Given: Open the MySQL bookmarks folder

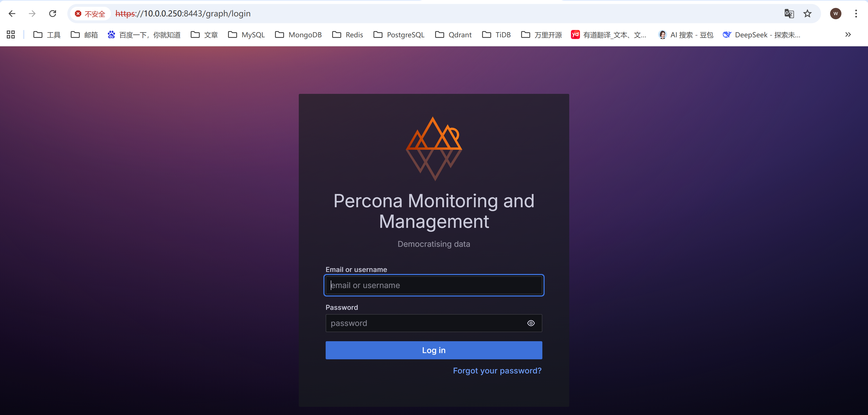Looking at the screenshot, I should (246, 35).
